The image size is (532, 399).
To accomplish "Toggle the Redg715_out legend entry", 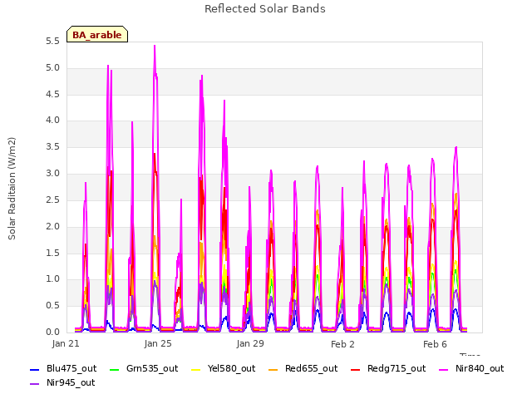I will pos(388,369).
